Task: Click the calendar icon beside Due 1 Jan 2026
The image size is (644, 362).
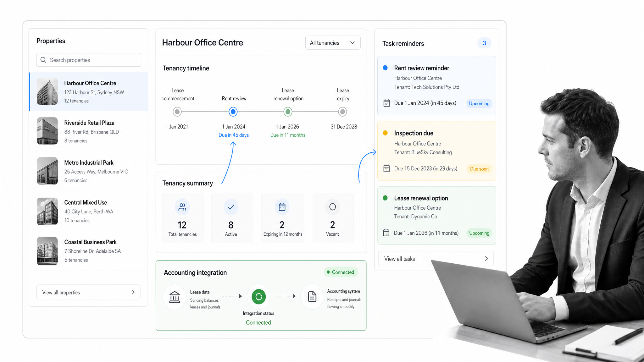Action: [x=386, y=233]
